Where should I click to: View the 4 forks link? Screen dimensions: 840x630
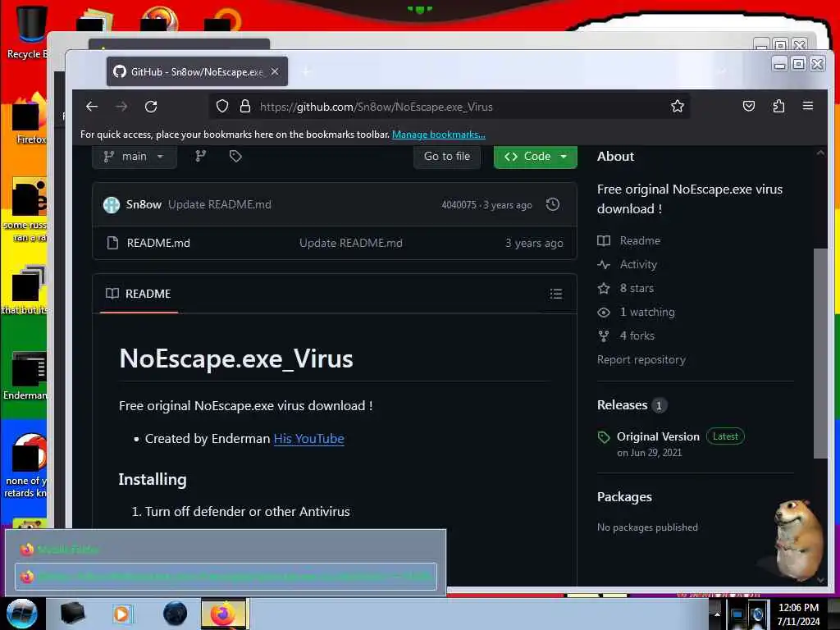tap(637, 336)
